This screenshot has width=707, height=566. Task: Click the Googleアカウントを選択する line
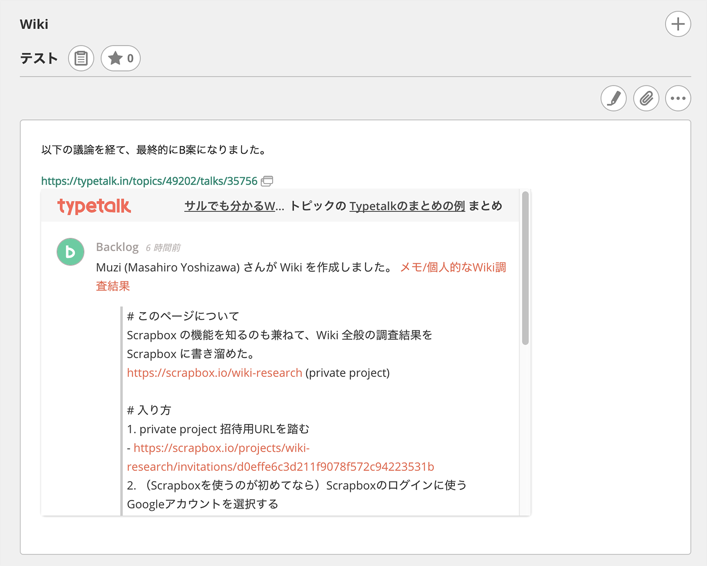(202, 504)
